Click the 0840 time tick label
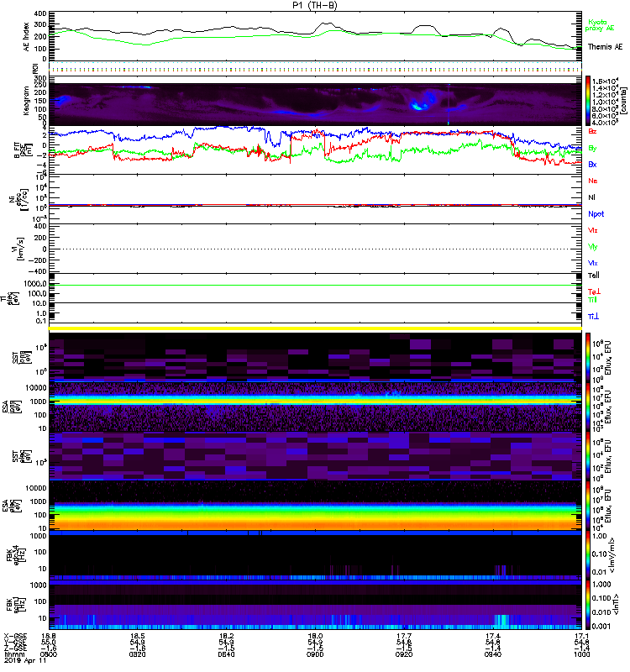This screenshot has width=630, height=672. coord(226,654)
